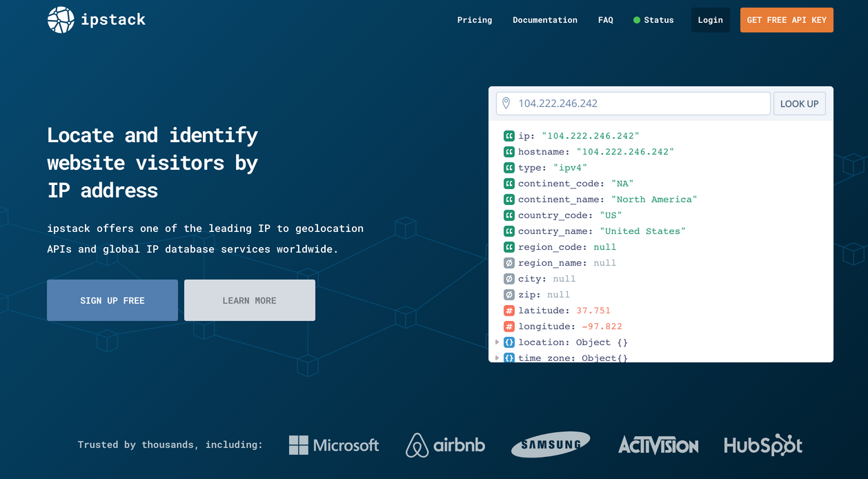868x479 pixels.
Task: Select the latitude value 37.751
Action: [x=593, y=311]
